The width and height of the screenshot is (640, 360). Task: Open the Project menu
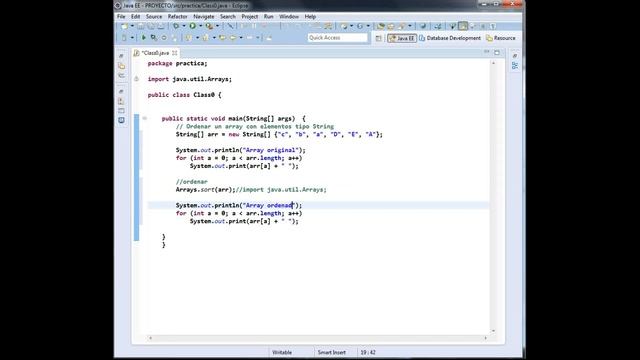pos(250,17)
